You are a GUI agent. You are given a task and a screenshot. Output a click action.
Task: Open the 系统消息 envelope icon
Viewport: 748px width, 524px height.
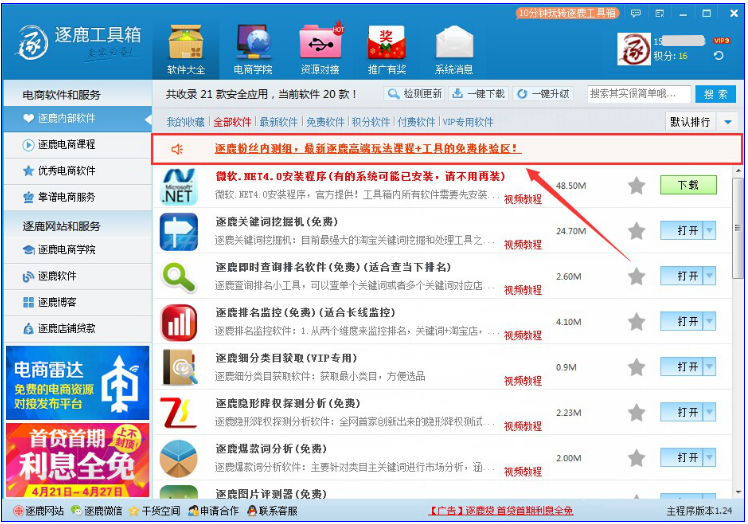point(454,49)
